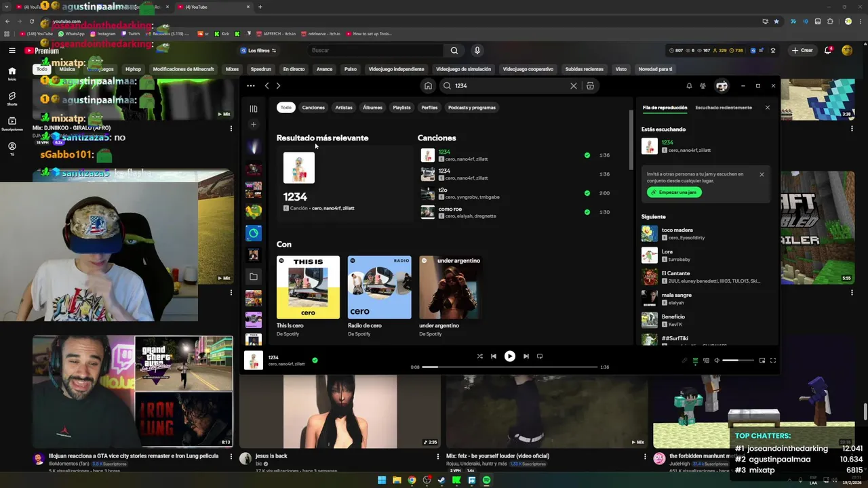The width and height of the screenshot is (868, 488).
Task: Open the Spotify browse icon beside search
Action: 590,86
